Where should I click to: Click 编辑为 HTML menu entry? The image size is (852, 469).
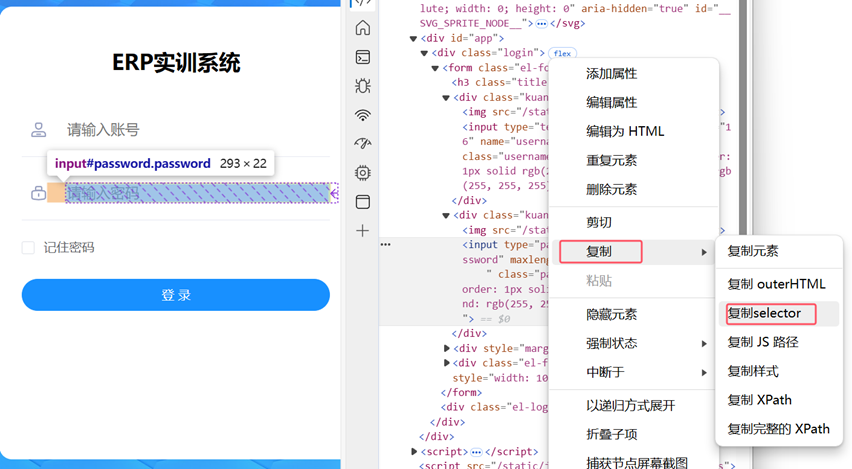(x=625, y=132)
